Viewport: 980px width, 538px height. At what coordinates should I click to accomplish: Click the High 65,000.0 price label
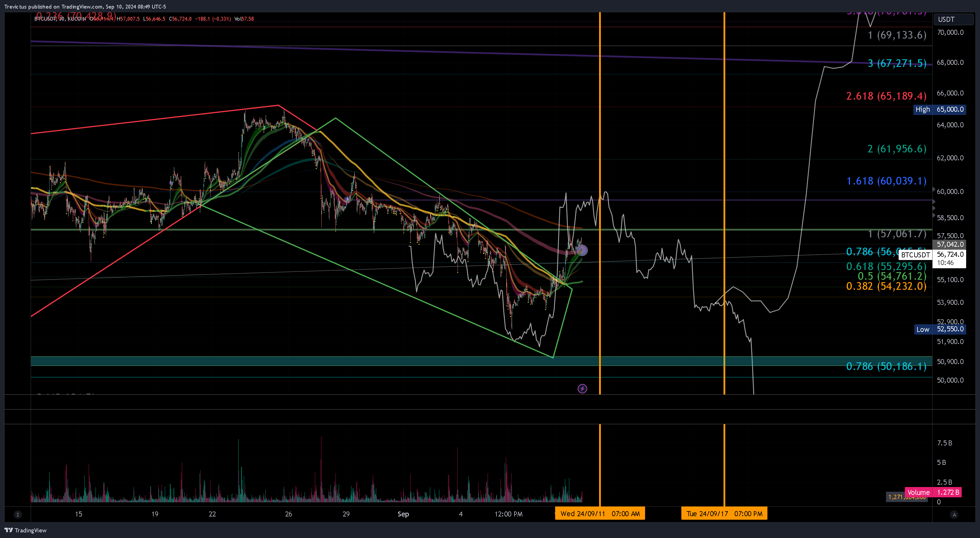(940, 110)
